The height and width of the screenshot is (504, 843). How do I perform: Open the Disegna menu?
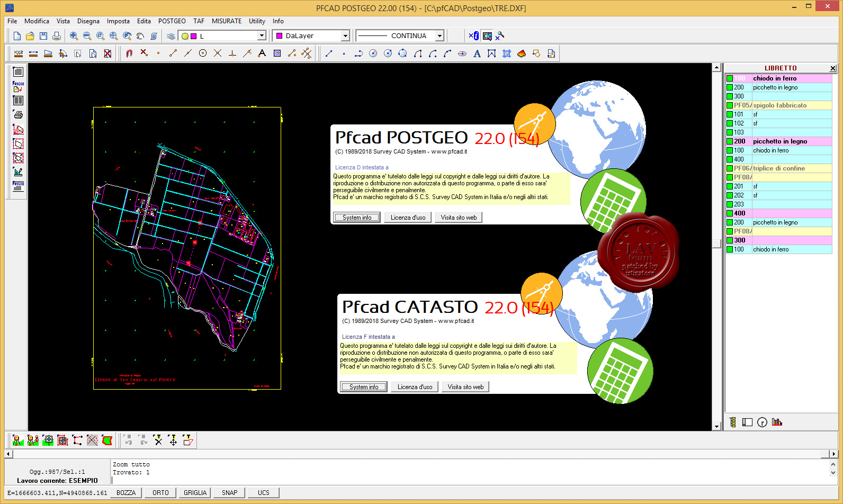coord(88,21)
